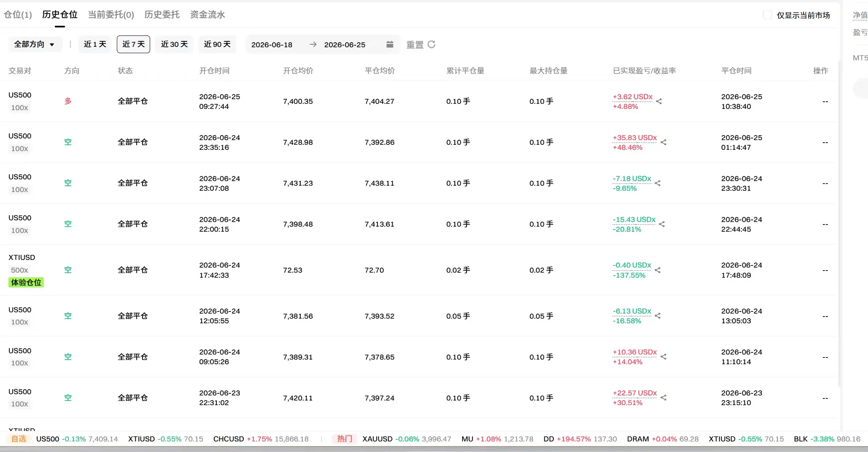Image resolution: width=868 pixels, height=452 pixels.
Task: Filter by 近 7 天
Action: (133, 44)
